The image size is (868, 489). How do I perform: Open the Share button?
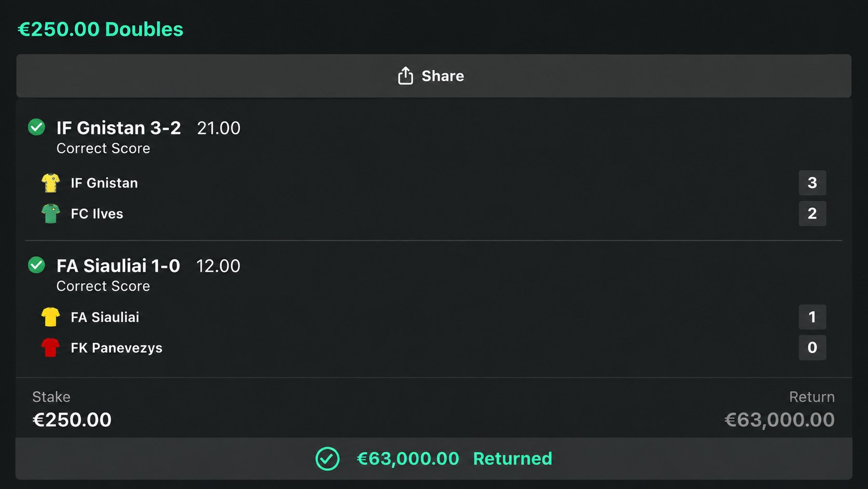tap(433, 76)
